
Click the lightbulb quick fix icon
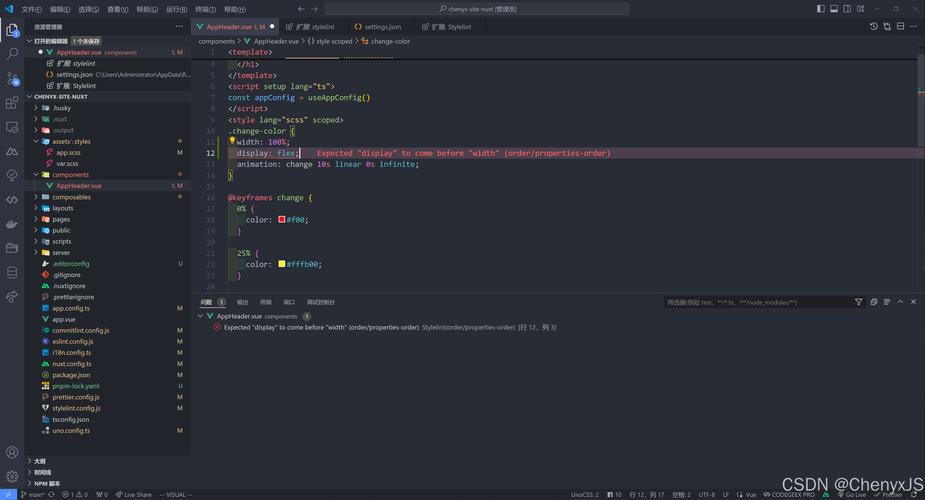[x=232, y=141]
